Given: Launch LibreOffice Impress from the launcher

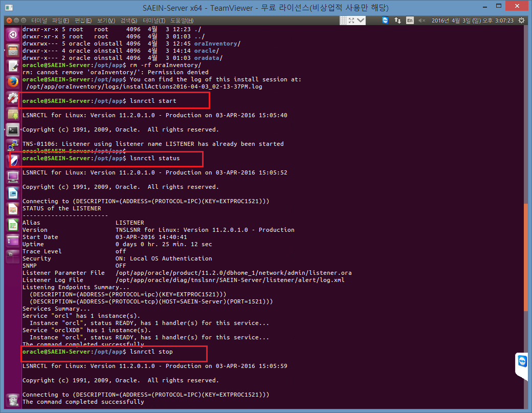Looking at the screenshot, I should (13, 209).
